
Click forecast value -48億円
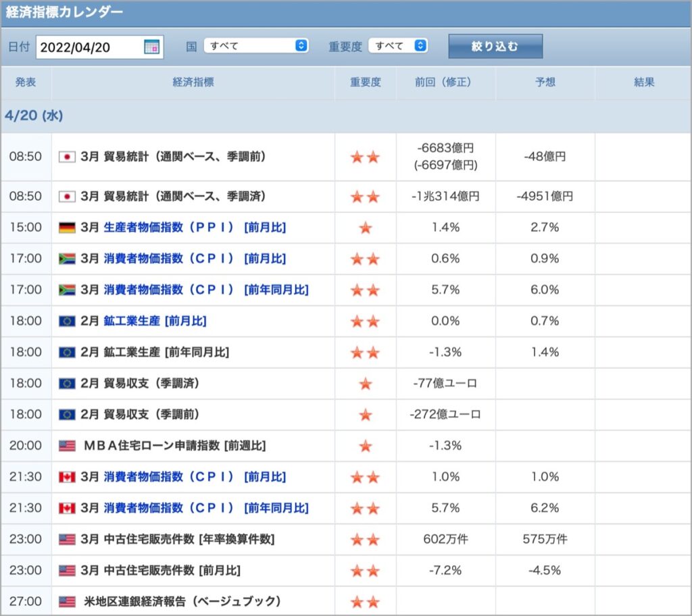545,157
